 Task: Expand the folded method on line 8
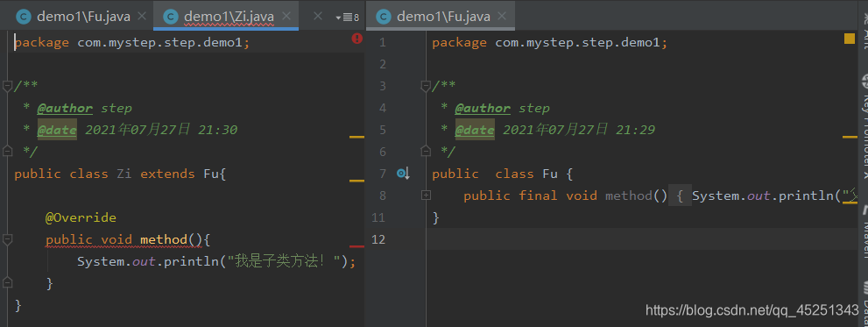tap(426, 195)
